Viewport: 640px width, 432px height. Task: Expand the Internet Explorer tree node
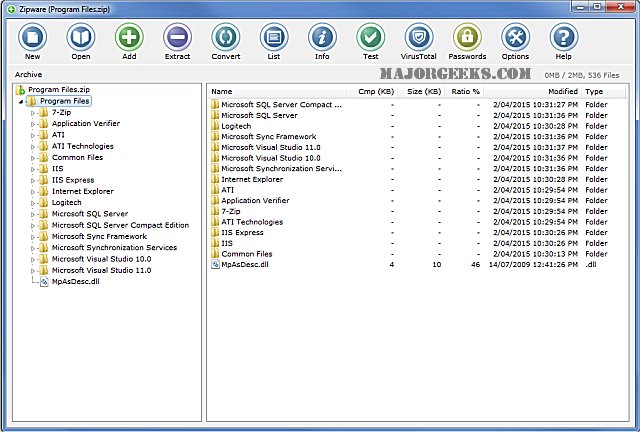(33, 192)
